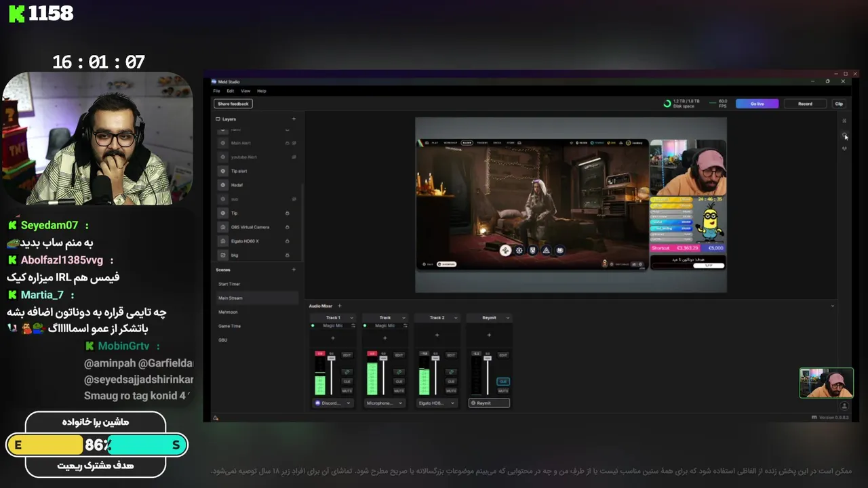Add an effect to Reymit strip

point(489,335)
